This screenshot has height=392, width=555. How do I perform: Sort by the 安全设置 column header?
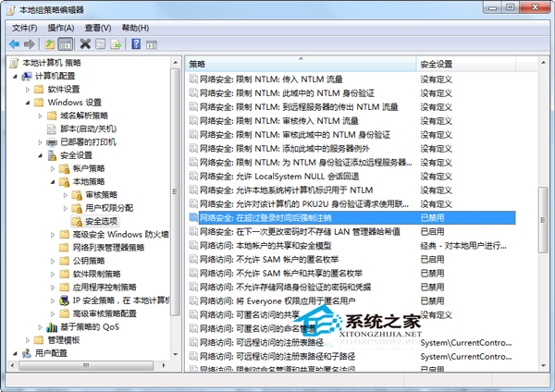[466, 64]
